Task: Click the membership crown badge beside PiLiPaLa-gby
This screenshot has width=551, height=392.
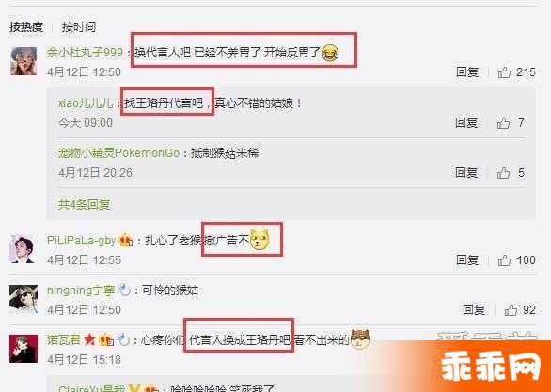Action: [x=126, y=241]
